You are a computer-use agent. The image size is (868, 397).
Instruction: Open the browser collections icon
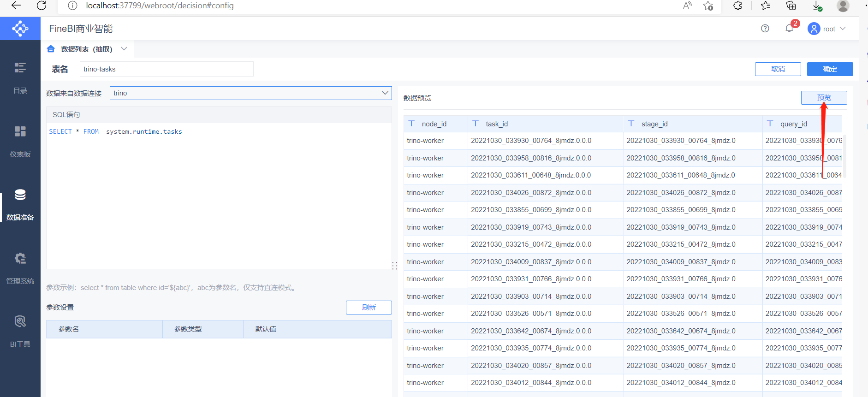791,6
